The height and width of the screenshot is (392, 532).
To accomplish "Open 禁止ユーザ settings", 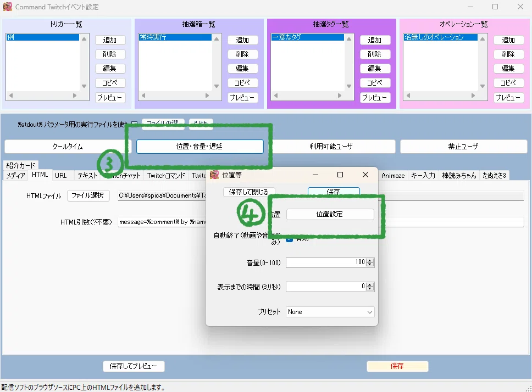I will [x=463, y=147].
